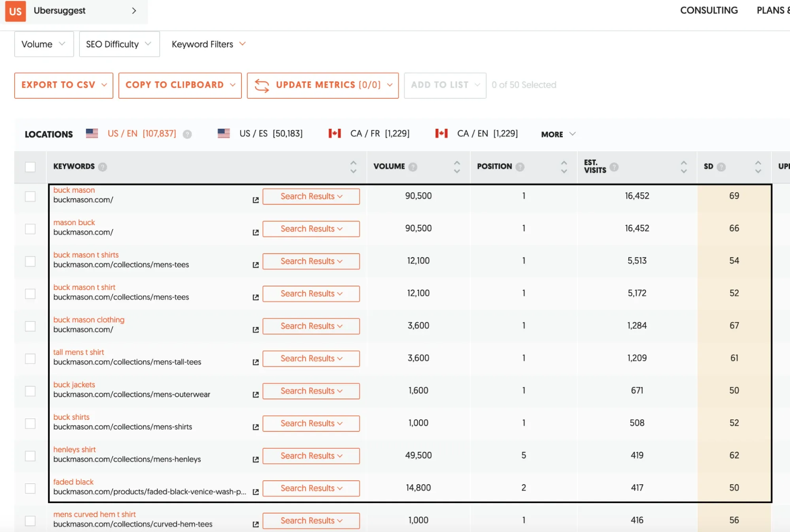Viewport: 790px width, 532px height.
Task: Open external link for tall mens t shirt
Action: point(256,362)
